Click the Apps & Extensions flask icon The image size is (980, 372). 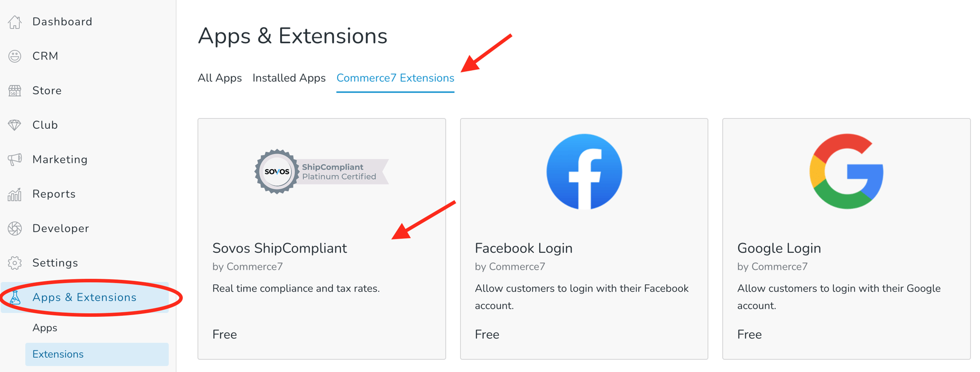click(x=15, y=297)
